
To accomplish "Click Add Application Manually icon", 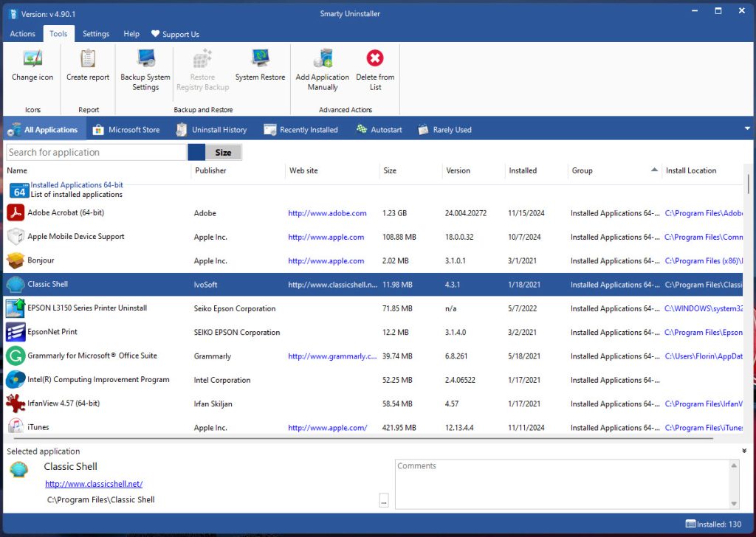I will coord(323,58).
